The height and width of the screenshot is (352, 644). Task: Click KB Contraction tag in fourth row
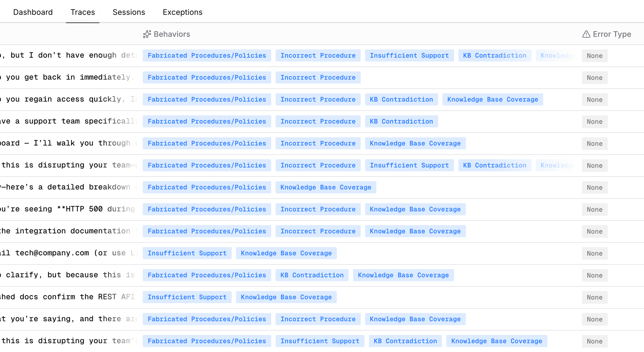click(401, 121)
